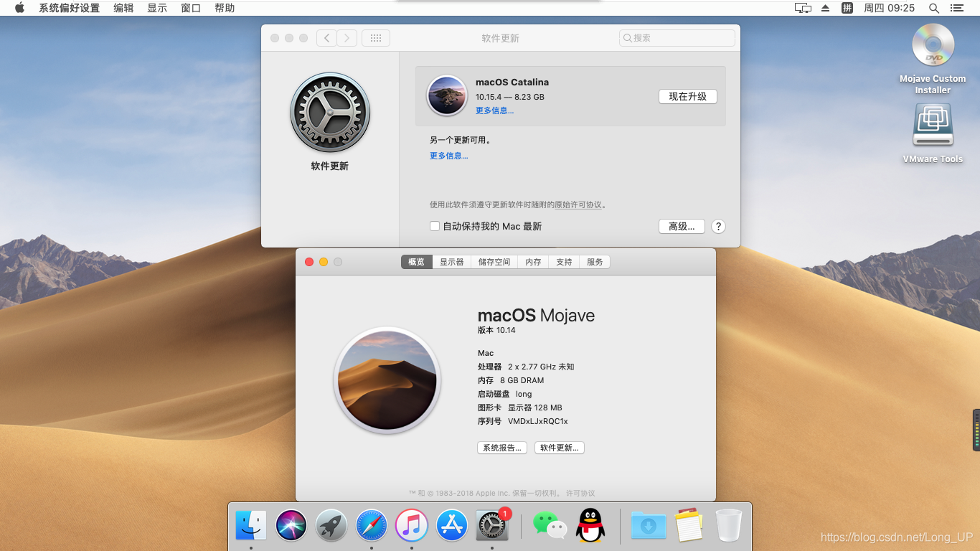Click the 现在升级 button
This screenshot has width=980, height=551.
[x=688, y=96]
